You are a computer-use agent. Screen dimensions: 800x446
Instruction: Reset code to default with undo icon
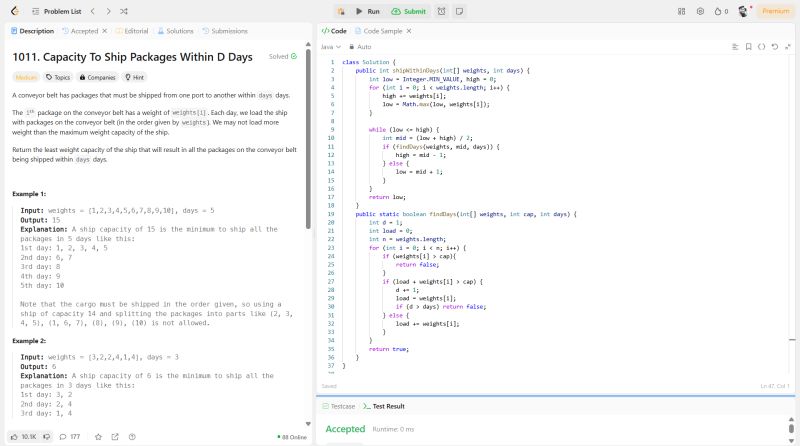pyautogui.click(x=775, y=47)
